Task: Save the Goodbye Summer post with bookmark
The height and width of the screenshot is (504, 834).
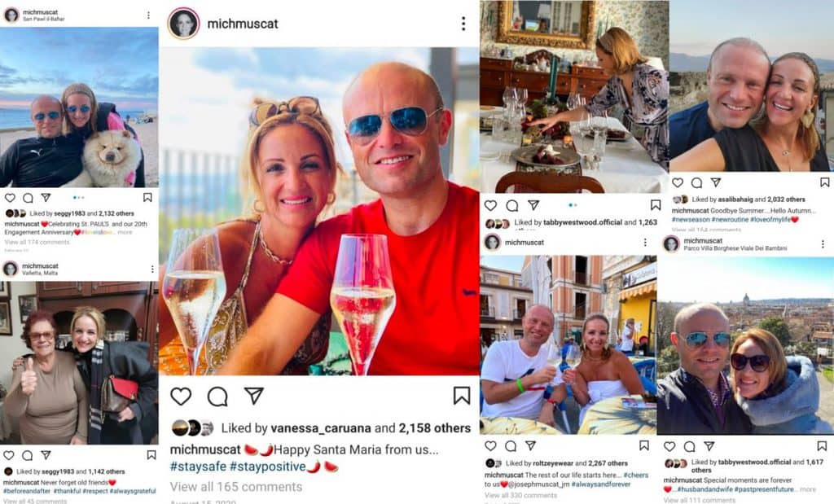Action: click(824, 182)
